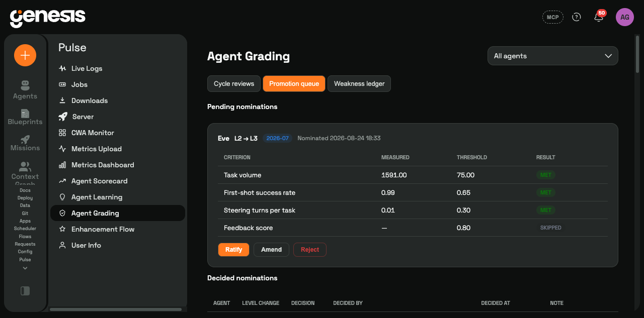
Task: Click the Downloads arrow icon
Action: coord(62,100)
